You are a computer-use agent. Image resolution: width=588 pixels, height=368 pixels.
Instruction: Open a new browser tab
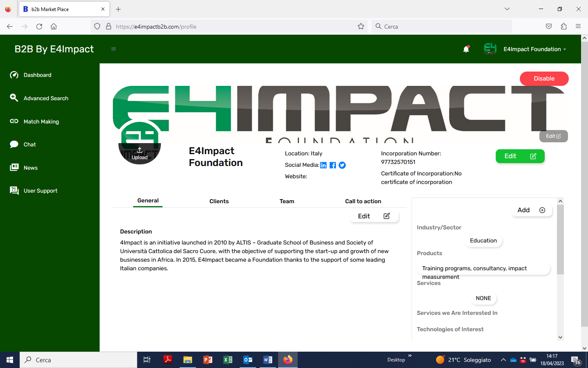tap(118, 9)
